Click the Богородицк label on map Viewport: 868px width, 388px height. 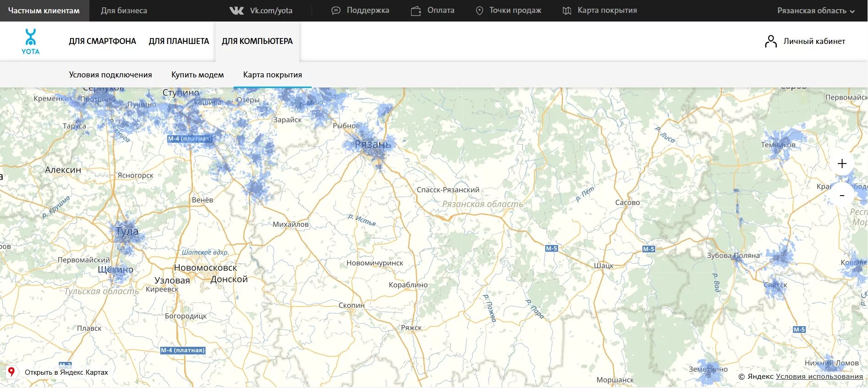point(186,316)
